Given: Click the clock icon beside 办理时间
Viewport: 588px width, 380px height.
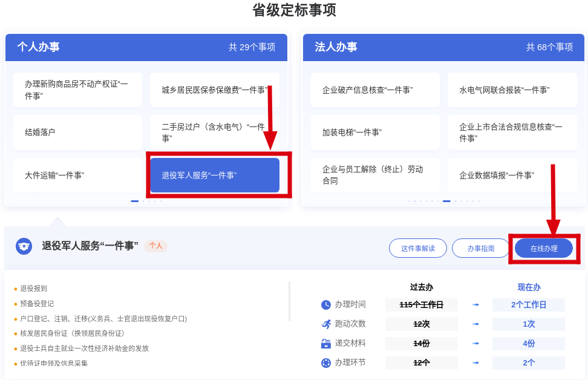Looking at the screenshot, I should pos(325,305).
